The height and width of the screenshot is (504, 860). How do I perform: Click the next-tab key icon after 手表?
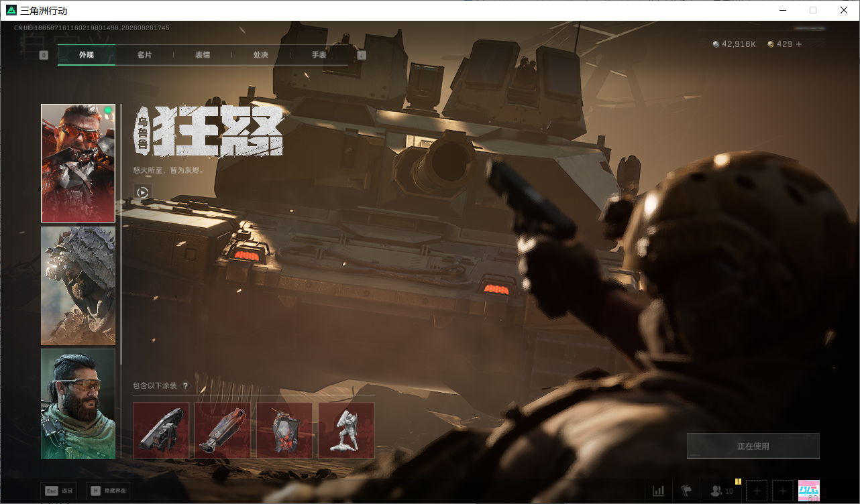coord(362,55)
